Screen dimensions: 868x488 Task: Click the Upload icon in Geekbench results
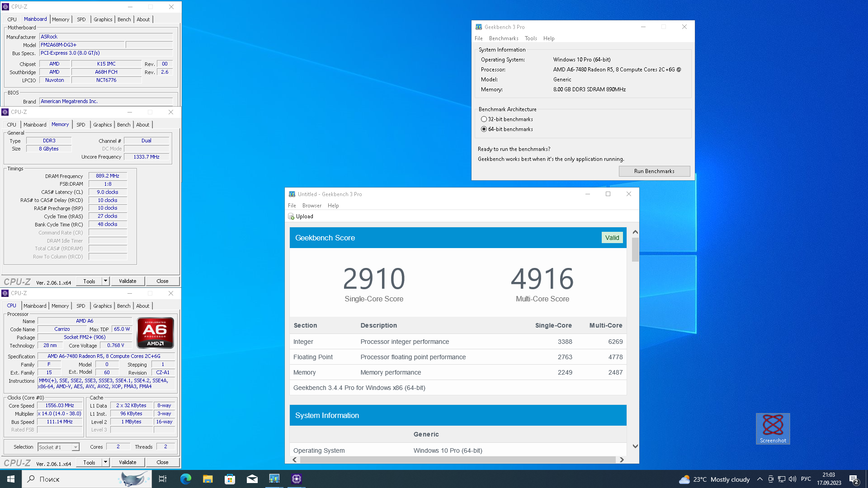pyautogui.click(x=291, y=216)
